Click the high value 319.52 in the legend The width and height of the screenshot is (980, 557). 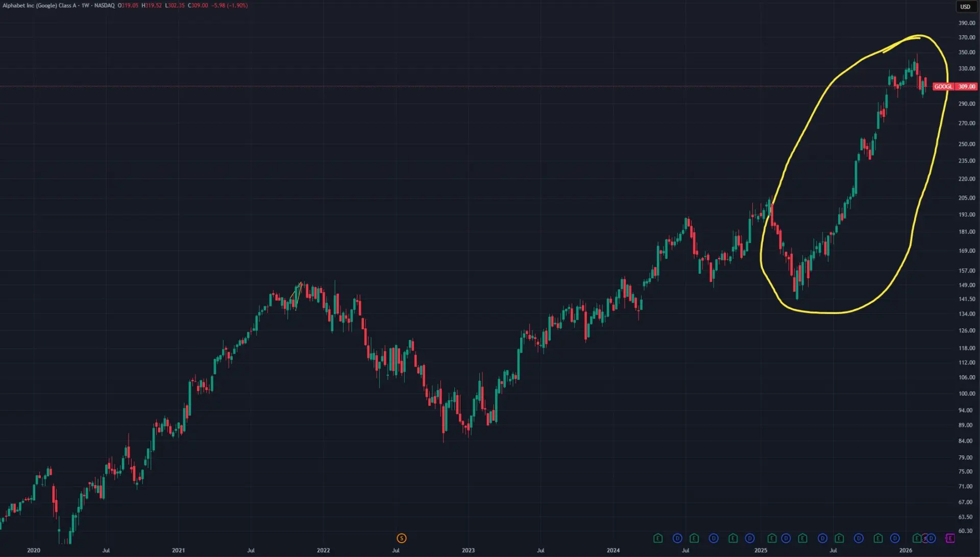[x=153, y=6]
